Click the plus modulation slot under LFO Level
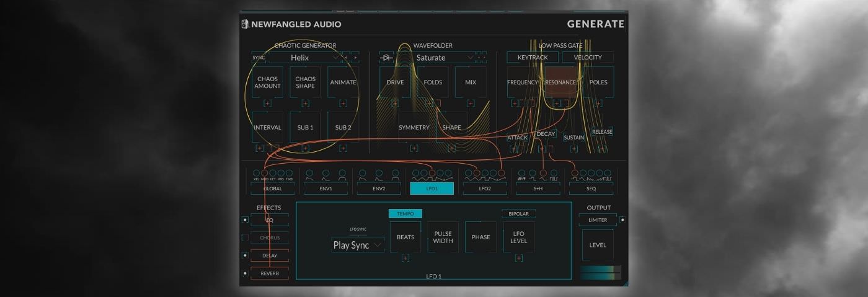 click(519, 258)
